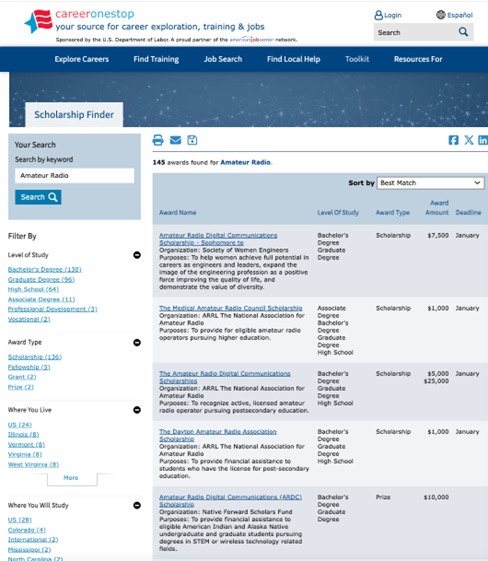Viewport: 488px width, 561px height.
Task: Filter study location by Mississippi (2)
Action: pyautogui.click(x=29, y=550)
